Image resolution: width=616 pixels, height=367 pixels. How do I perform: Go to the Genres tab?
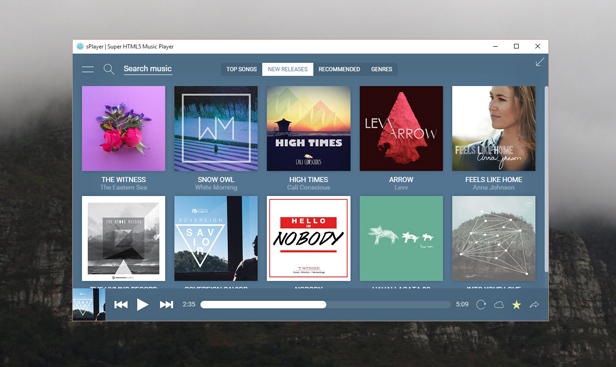(x=381, y=69)
